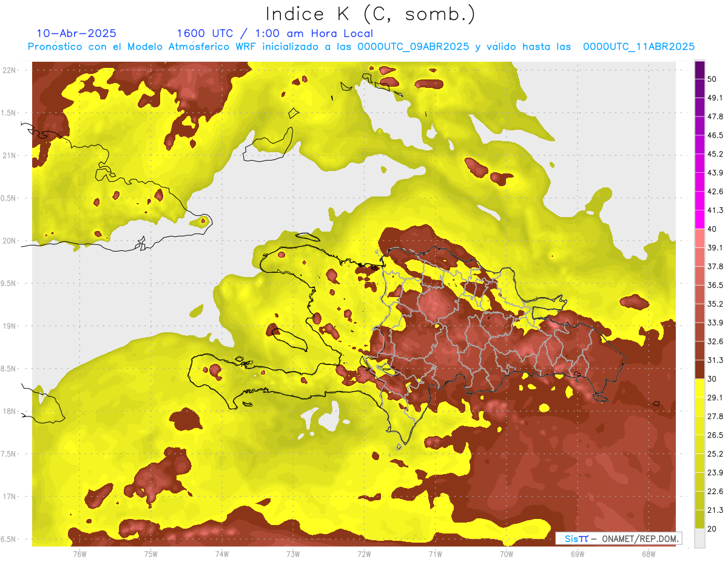Click the '18N' latitude label

[x=10, y=411]
